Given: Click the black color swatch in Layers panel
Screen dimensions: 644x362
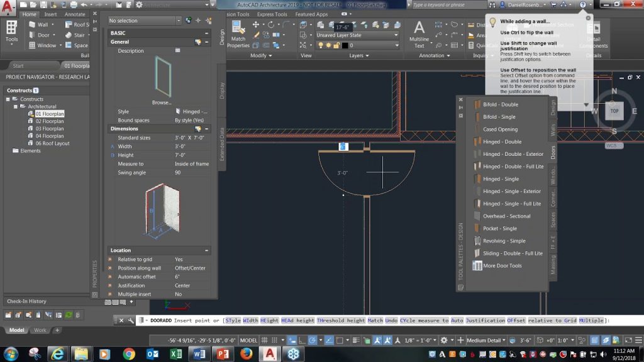Looking at the screenshot, I should coord(345,45).
